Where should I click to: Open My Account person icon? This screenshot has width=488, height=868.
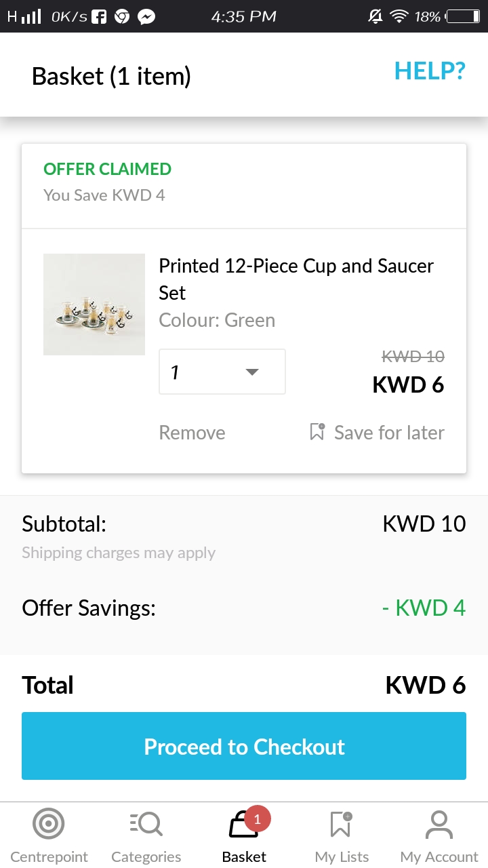tap(439, 825)
